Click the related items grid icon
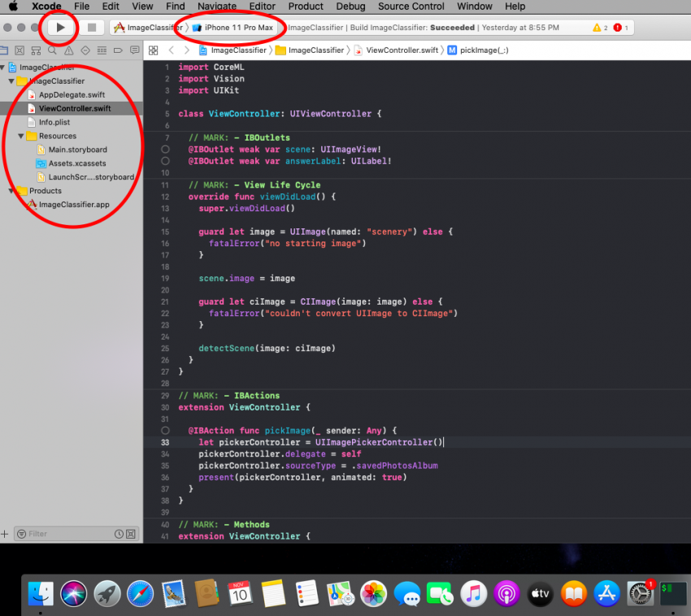Viewport: 691px width, 616px height. tap(153, 50)
